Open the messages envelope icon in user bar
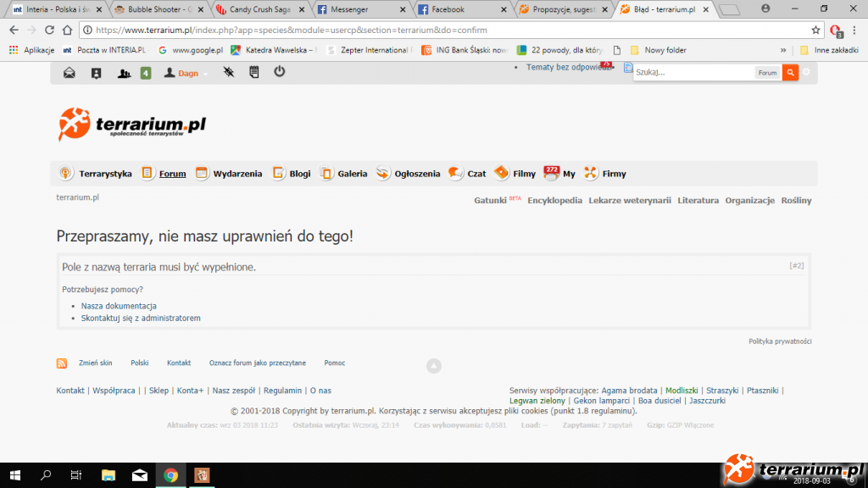 click(x=70, y=73)
